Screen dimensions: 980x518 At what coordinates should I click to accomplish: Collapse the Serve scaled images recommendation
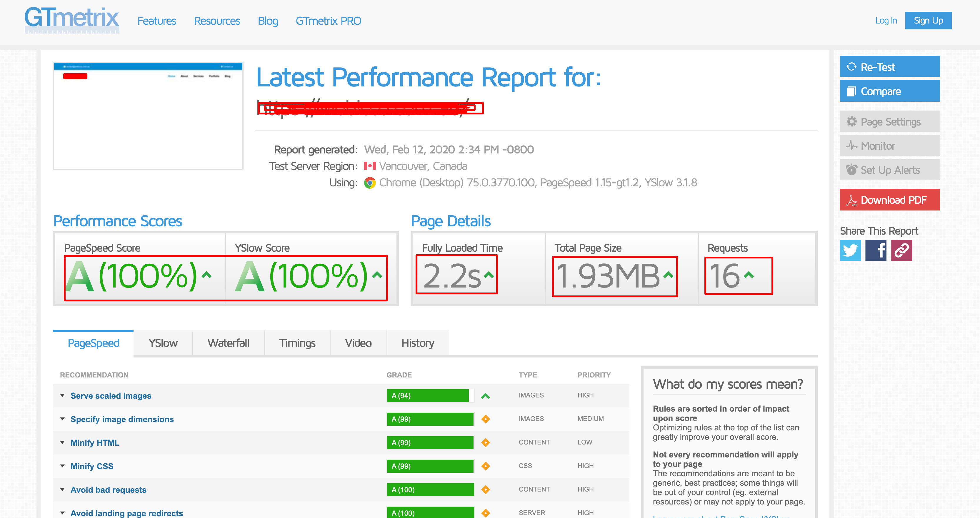(63, 395)
